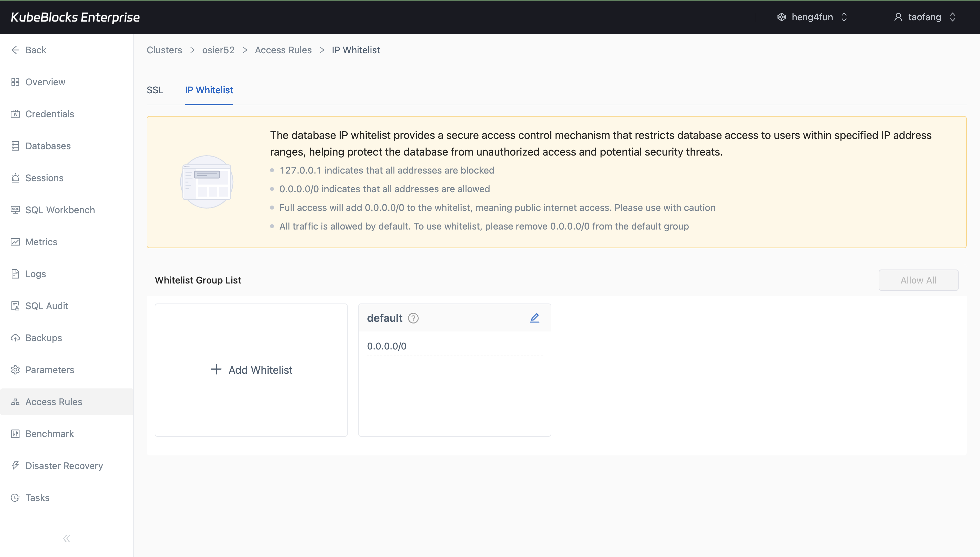
Task: Navigate to Clusters via breadcrumb
Action: [x=164, y=50]
